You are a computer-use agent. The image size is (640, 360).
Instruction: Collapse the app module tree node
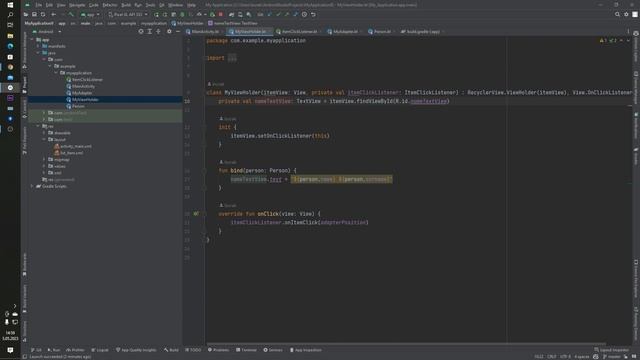[32, 40]
